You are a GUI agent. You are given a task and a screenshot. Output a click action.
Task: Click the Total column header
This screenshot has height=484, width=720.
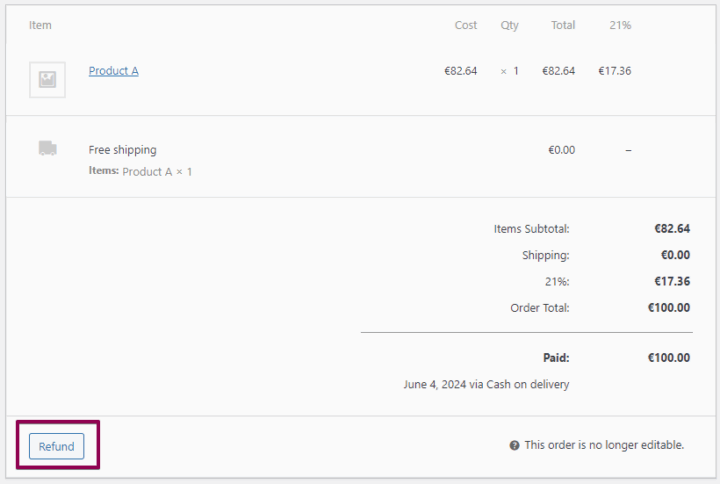tap(563, 25)
